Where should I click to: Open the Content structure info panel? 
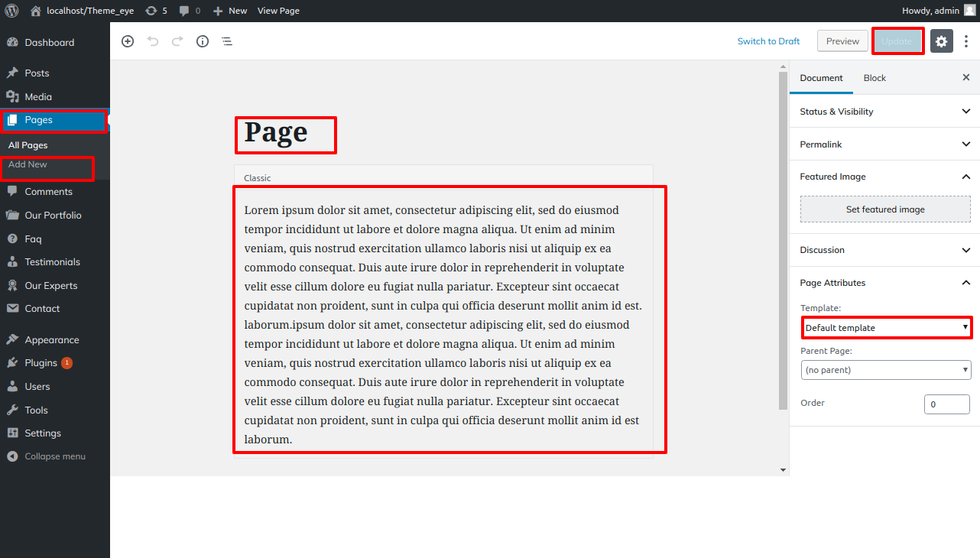[202, 41]
